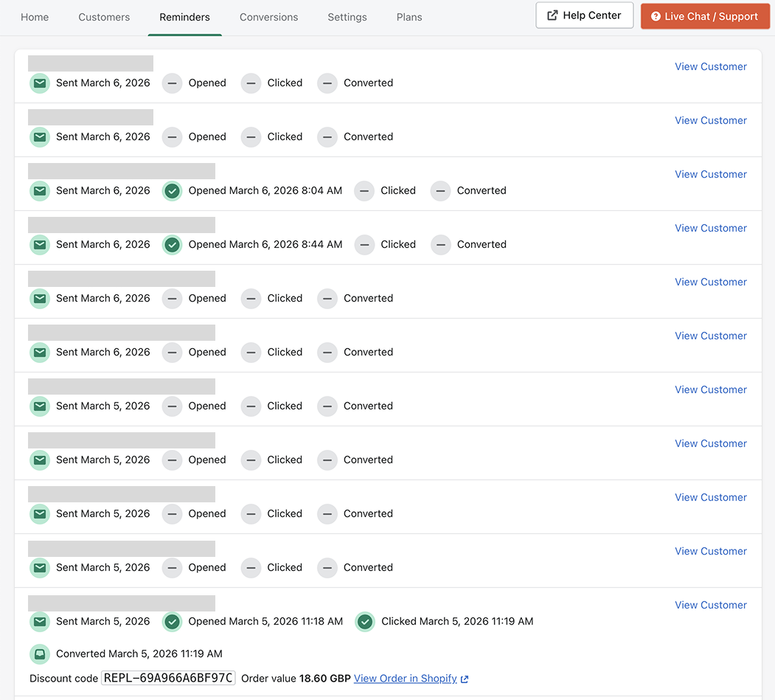Click the green check icon beside Opened 8:04 AM

(x=172, y=191)
